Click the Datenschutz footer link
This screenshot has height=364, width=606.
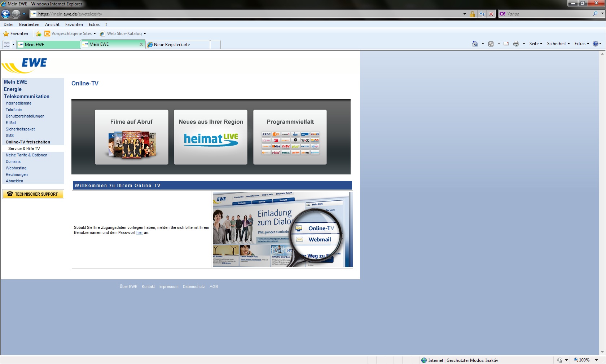click(x=194, y=287)
